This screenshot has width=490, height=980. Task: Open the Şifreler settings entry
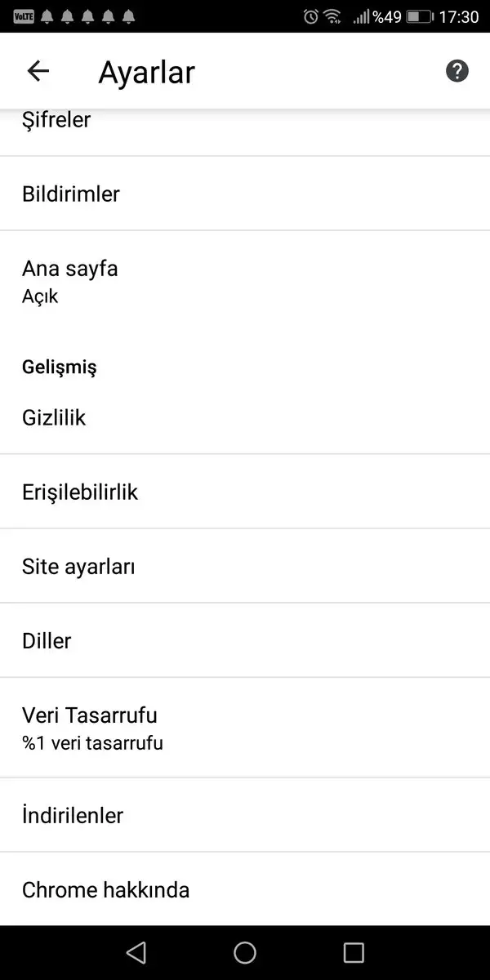[57, 122]
